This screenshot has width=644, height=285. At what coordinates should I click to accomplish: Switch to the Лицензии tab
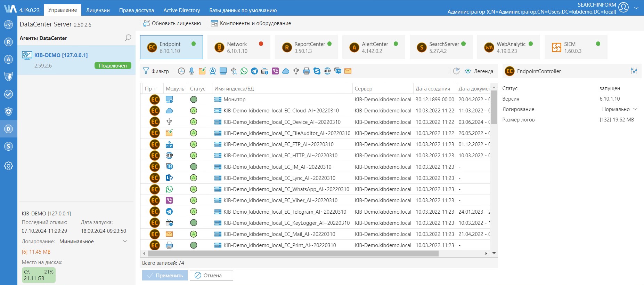[x=98, y=10]
